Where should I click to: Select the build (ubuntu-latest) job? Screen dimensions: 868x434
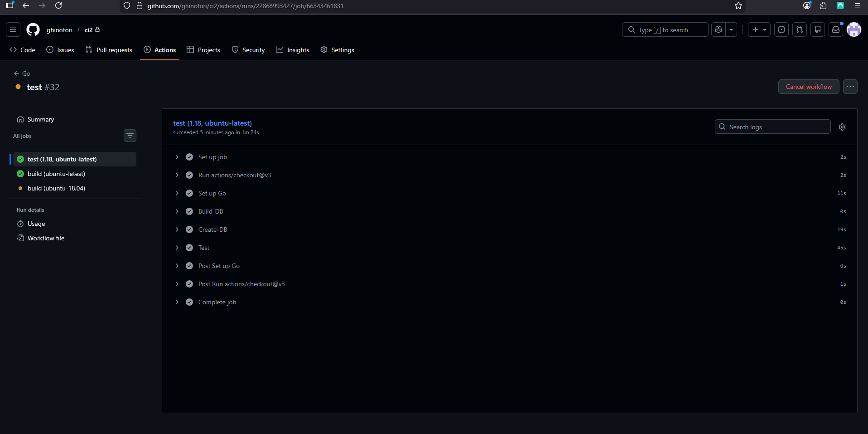click(x=75, y=174)
